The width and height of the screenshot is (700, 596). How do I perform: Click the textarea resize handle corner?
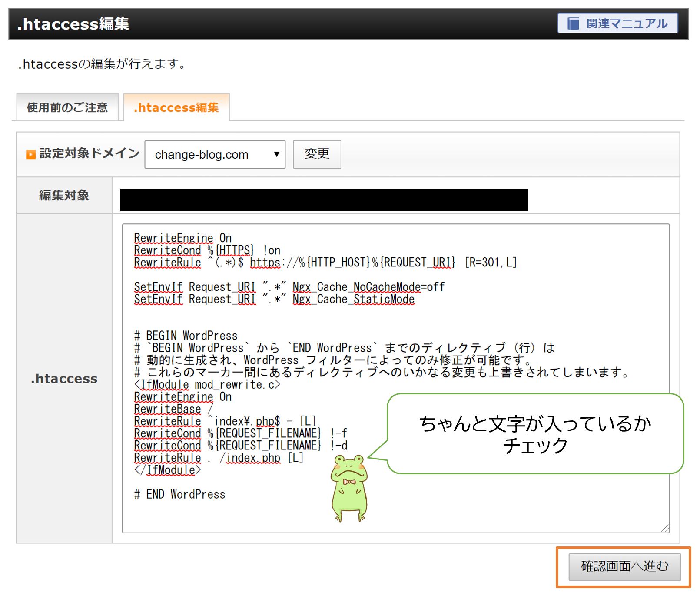665,528
